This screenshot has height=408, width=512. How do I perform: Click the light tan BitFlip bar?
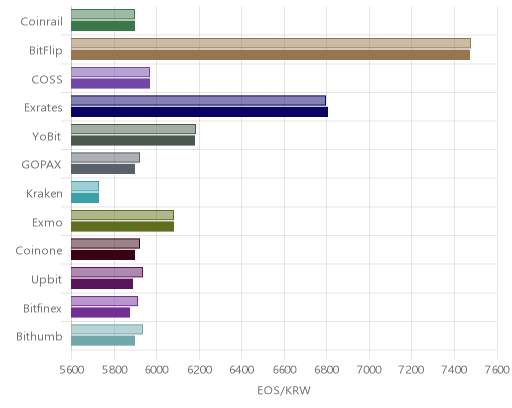tap(271, 43)
